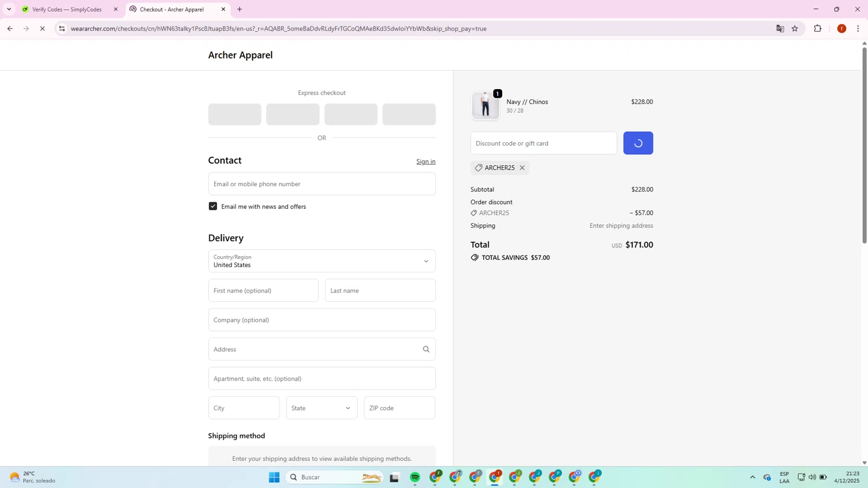The height and width of the screenshot is (488, 868).
Task: View site information icon in address bar
Action: pyautogui.click(x=62, y=28)
